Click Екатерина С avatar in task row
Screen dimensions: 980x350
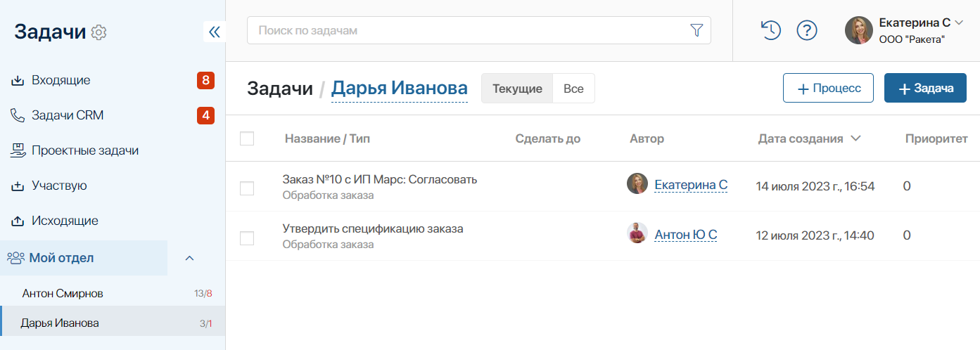coord(637,184)
